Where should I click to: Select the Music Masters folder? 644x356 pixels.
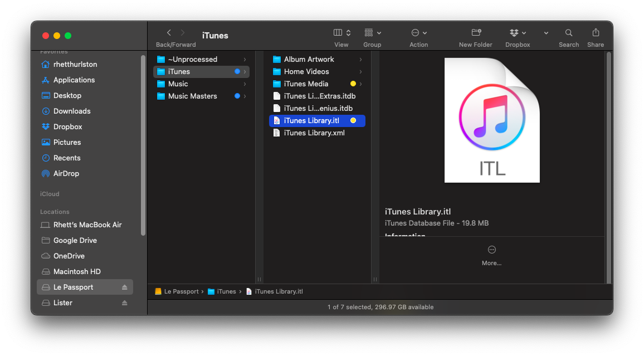click(201, 96)
